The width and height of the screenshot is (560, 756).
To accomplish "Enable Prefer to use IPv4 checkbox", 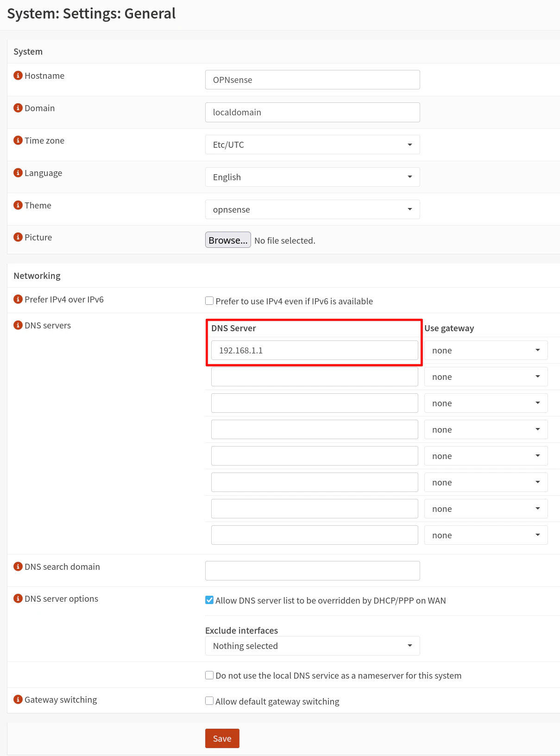I will (209, 301).
